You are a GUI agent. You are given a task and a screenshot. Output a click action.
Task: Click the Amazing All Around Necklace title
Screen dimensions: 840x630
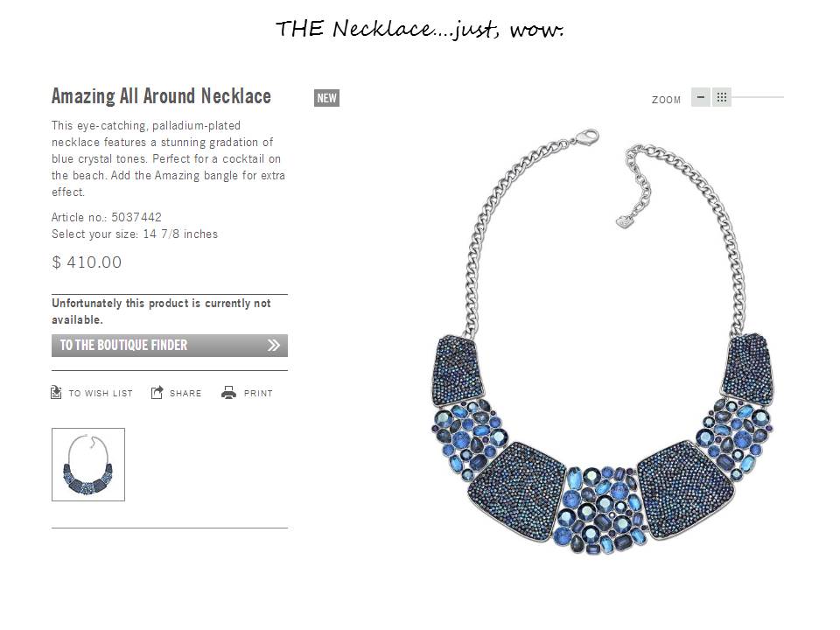point(161,96)
